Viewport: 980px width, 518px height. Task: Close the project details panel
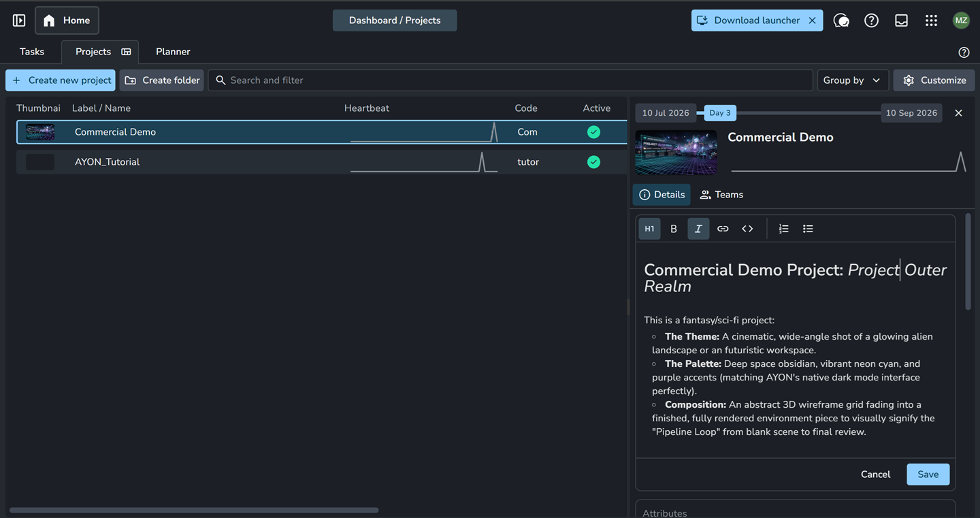958,113
